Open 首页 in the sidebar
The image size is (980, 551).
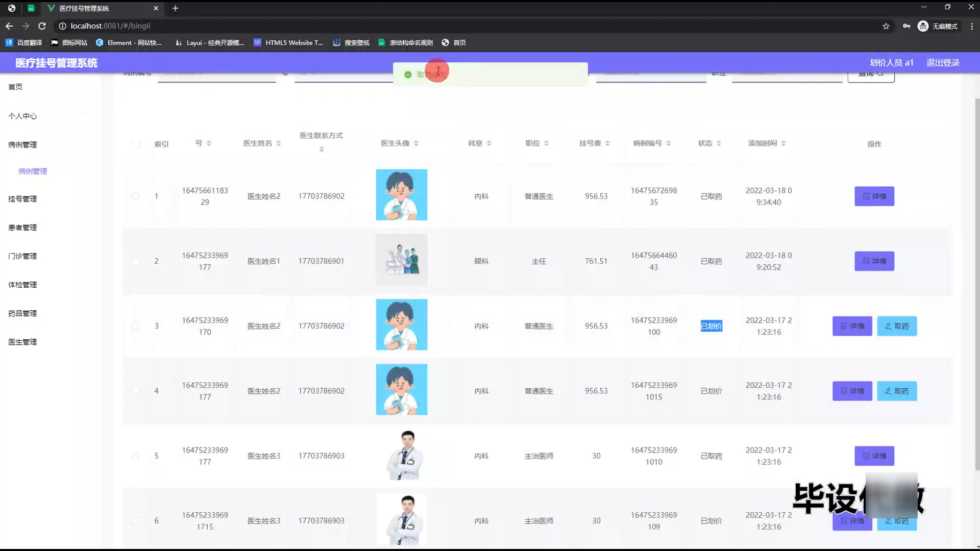pos(15,87)
